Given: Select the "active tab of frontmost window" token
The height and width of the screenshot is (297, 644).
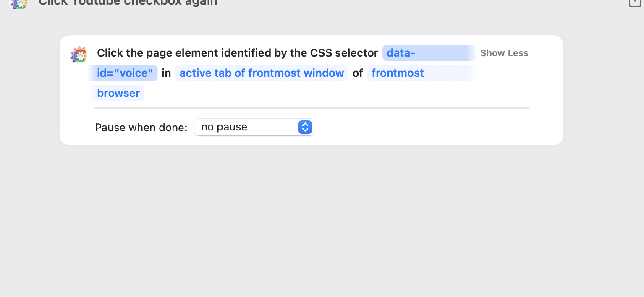Looking at the screenshot, I should pos(262,73).
